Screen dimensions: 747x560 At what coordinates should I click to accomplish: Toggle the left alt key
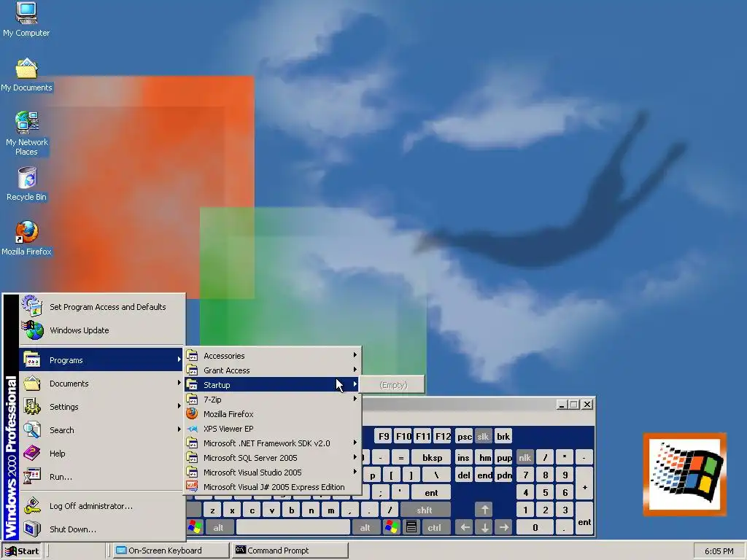click(218, 527)
